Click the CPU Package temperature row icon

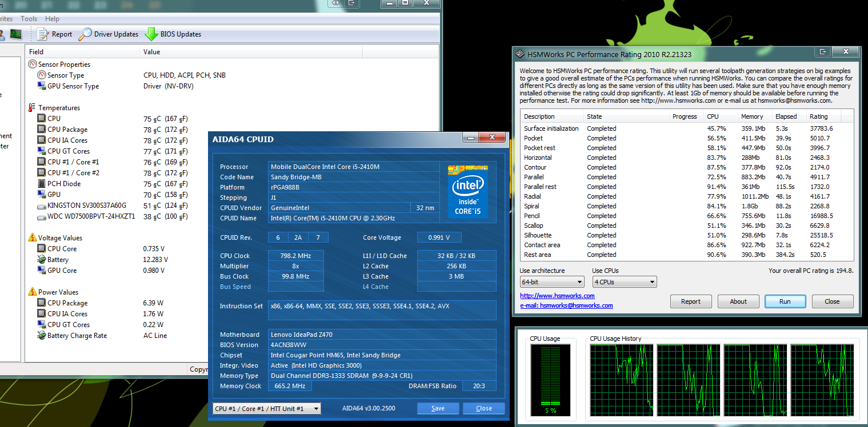point(42,130)
